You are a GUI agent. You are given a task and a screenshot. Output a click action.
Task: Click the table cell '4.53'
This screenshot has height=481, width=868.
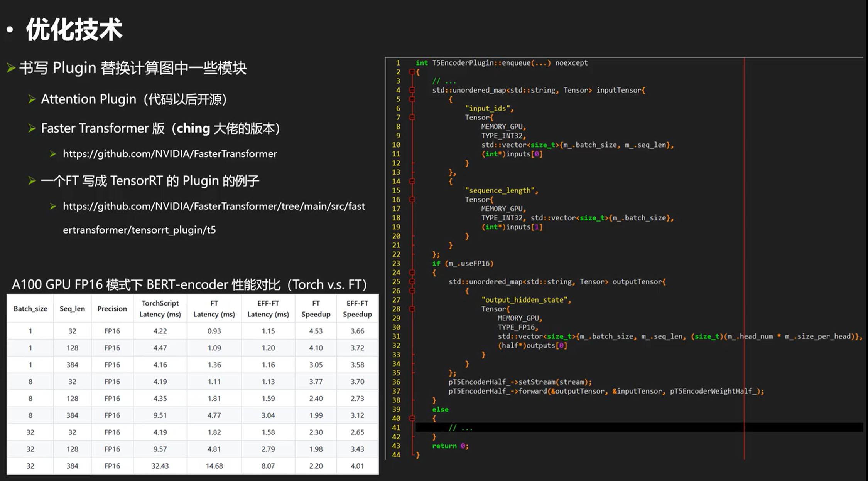point(316,331)
